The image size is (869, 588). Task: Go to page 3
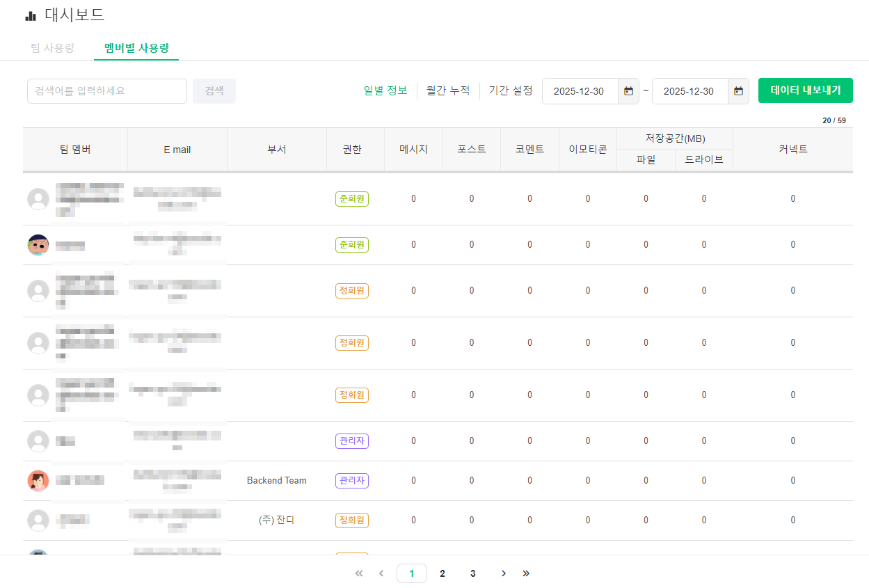click(473, 573)
